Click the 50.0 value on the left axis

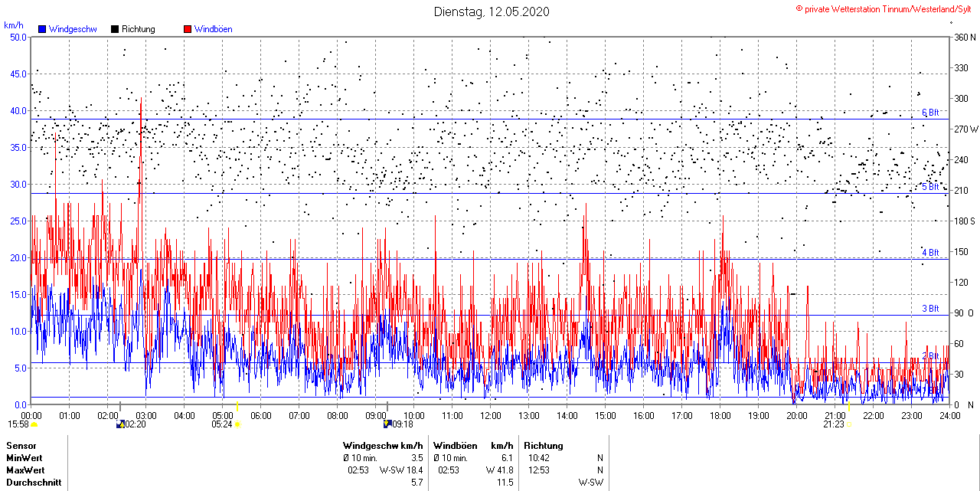[18, 37]
